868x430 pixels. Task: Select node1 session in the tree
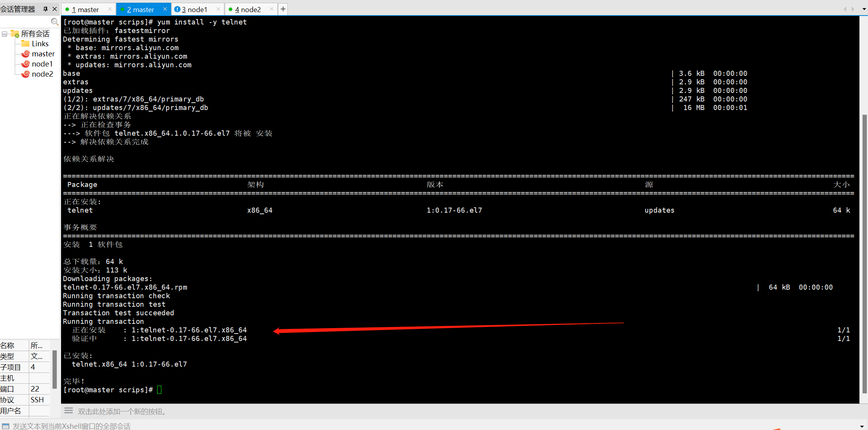(x=42, y=64)
